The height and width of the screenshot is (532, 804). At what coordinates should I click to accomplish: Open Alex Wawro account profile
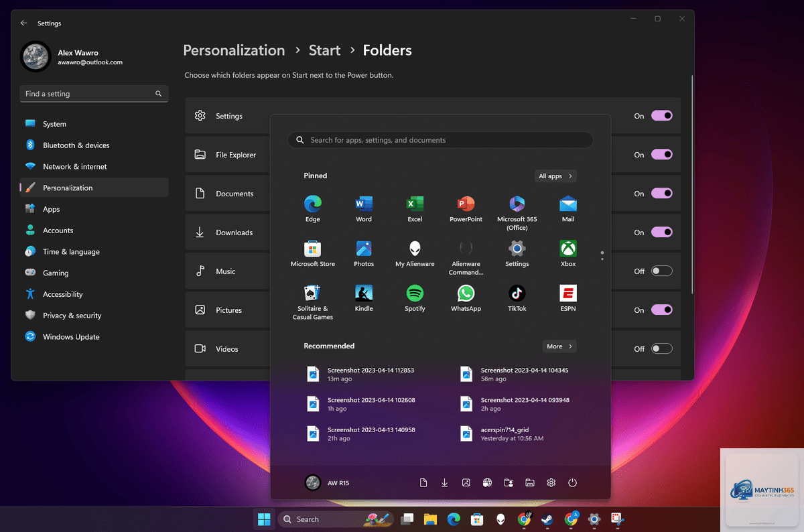pos(72,57)
